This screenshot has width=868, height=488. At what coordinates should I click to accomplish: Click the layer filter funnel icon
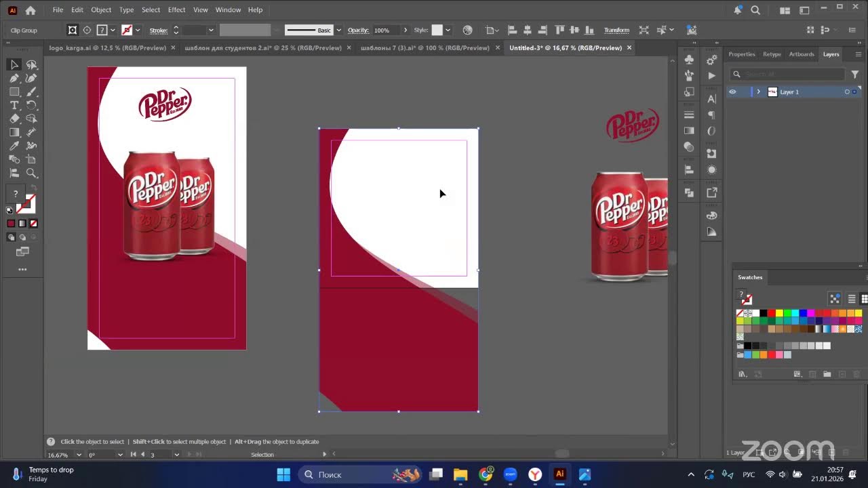tap(854, 74)
